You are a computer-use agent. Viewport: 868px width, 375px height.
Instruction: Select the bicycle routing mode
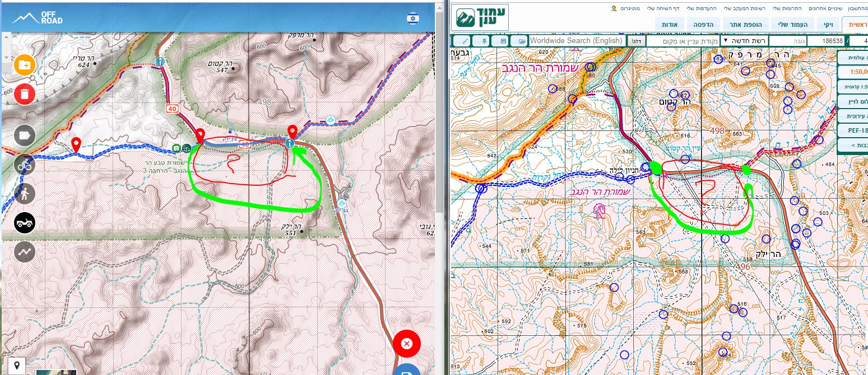tap(25, 165)
